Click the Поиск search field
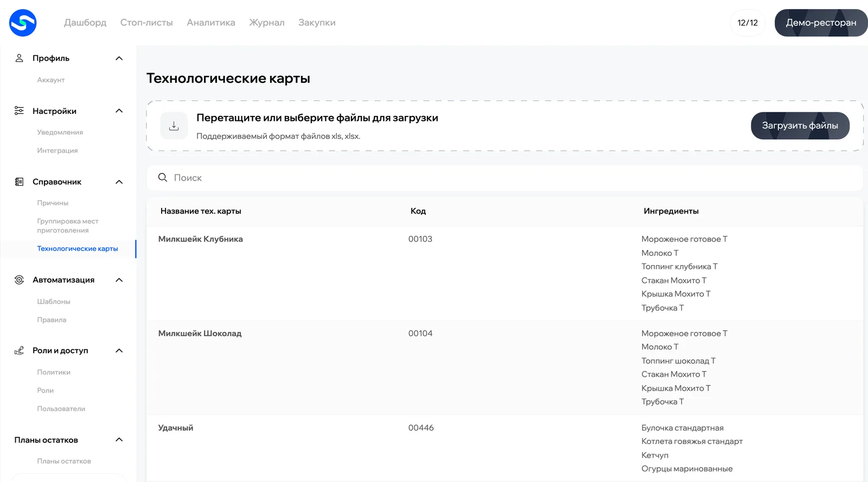Image resolution: width=868 pixels, height=482 pixels. (505, 178)
